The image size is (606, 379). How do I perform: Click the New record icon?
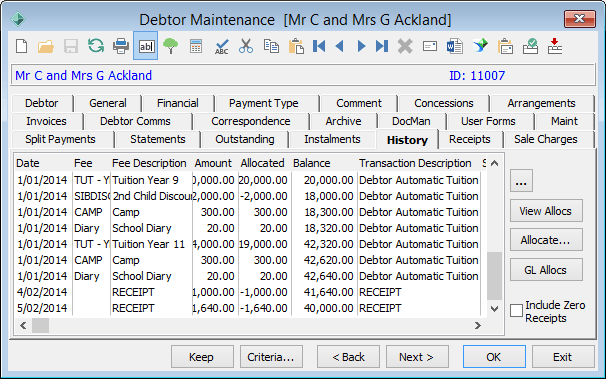[22, 46]
